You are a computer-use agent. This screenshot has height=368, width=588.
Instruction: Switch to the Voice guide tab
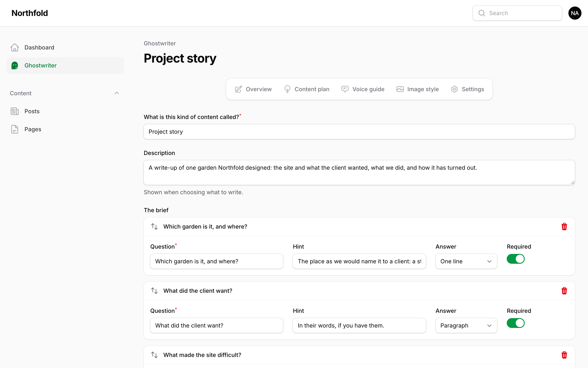tap(363, 89)
